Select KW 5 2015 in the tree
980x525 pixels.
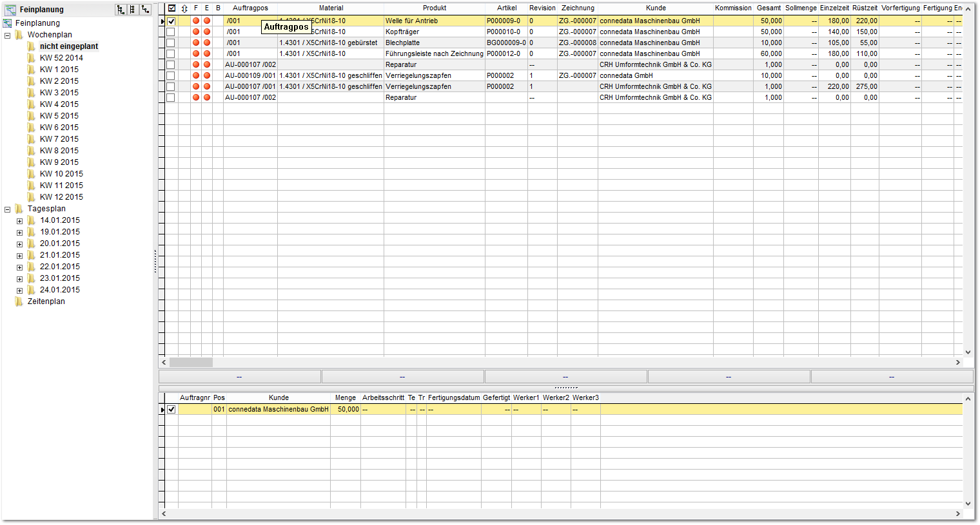pos(59,116)
